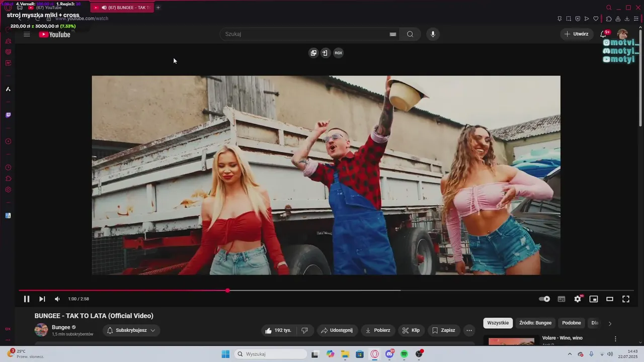Open the browser extensions puzzle icon
The image size is (644, 362).
(x=609, y=19)
